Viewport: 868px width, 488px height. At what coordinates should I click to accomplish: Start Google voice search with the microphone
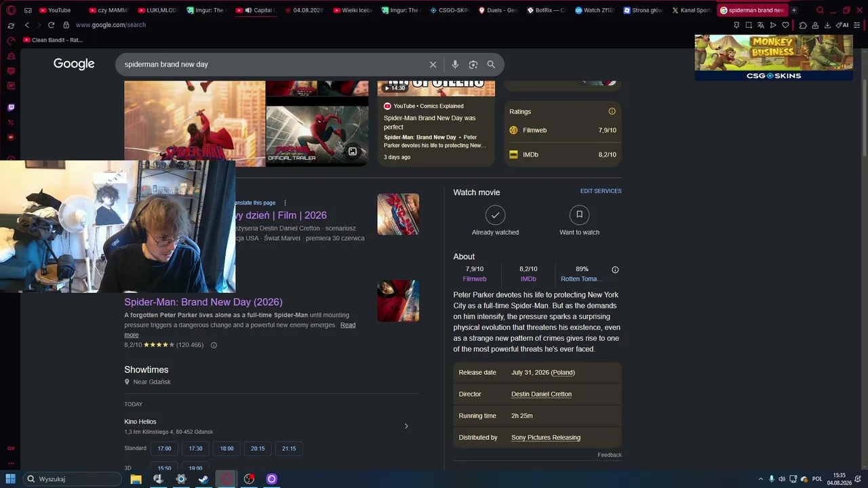click(x=455, y=64)
